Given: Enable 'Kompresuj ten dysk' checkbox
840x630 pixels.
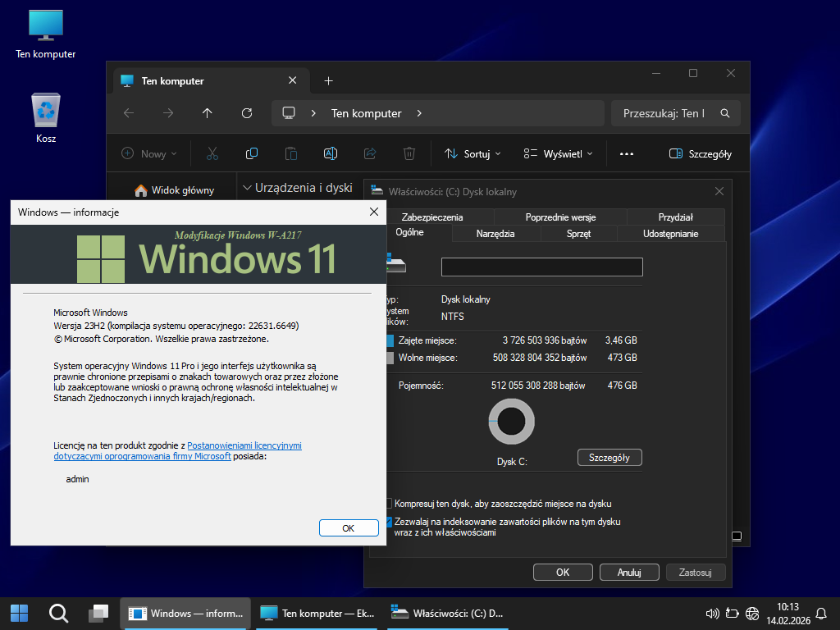Looking at the screenshot, I should [390, 504].
